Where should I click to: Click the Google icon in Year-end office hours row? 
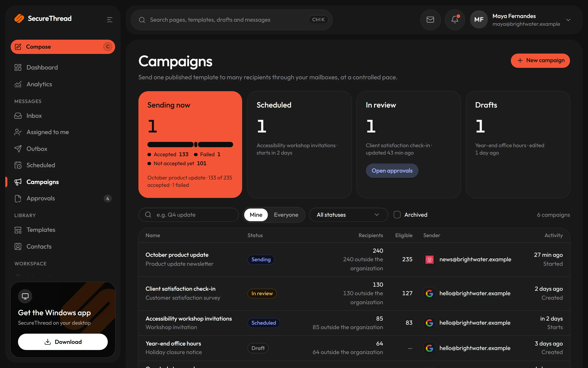click(429, 348)
